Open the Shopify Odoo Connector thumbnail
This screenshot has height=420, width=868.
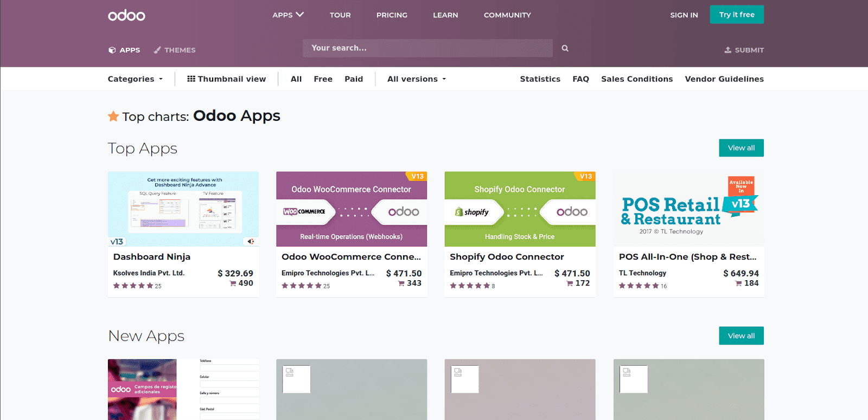[520, 209]
